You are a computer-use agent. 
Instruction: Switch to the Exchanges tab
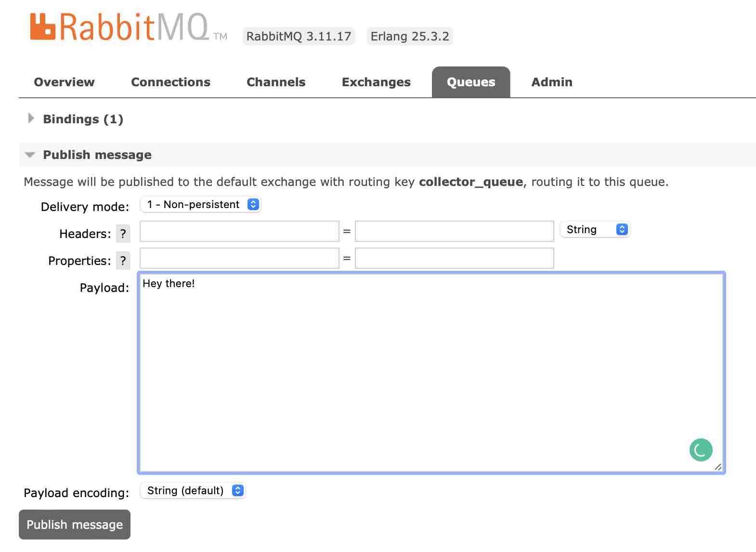pyautogui.click(x=376, y=82)
